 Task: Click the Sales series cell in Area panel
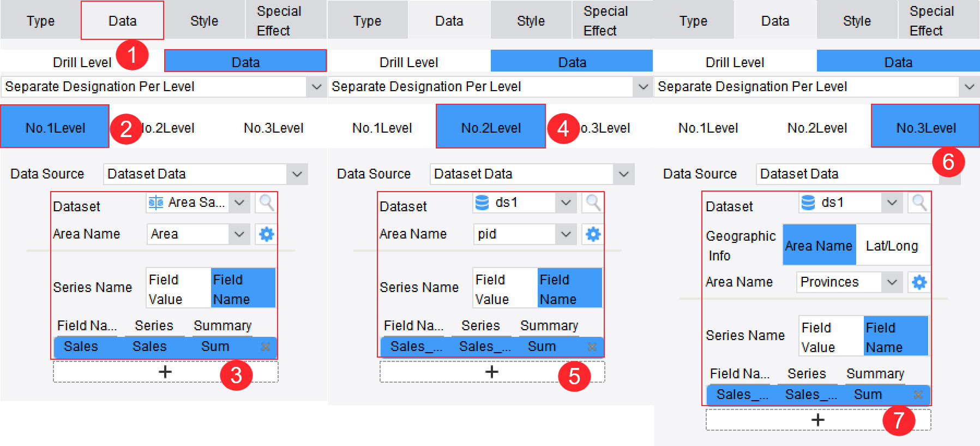[149, 347]
